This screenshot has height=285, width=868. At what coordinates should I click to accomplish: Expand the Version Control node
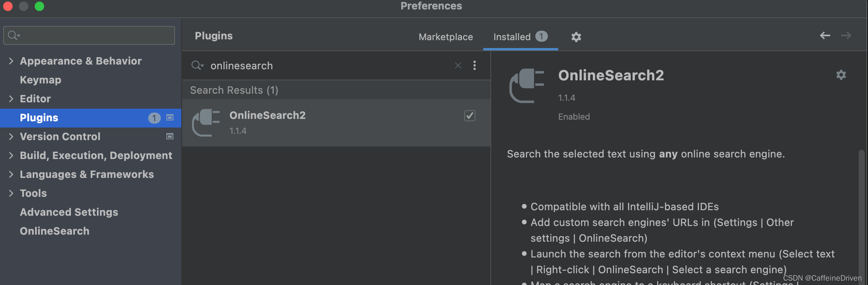tap(11, 137)
